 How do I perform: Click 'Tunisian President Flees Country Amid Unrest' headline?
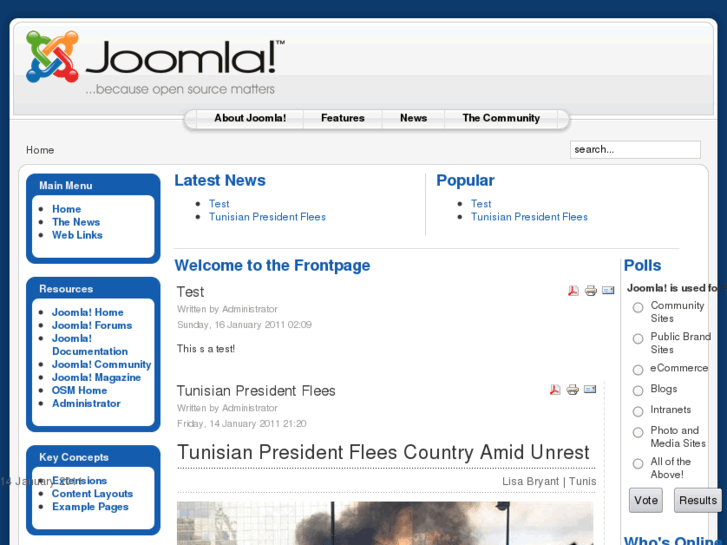pyautogui.click(x=383, y=452)
